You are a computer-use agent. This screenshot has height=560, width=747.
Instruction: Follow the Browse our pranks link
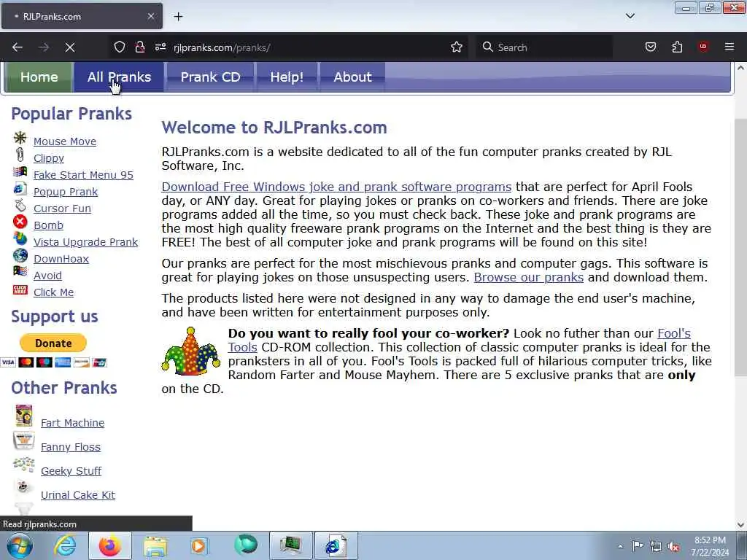(x=529, y=277)
